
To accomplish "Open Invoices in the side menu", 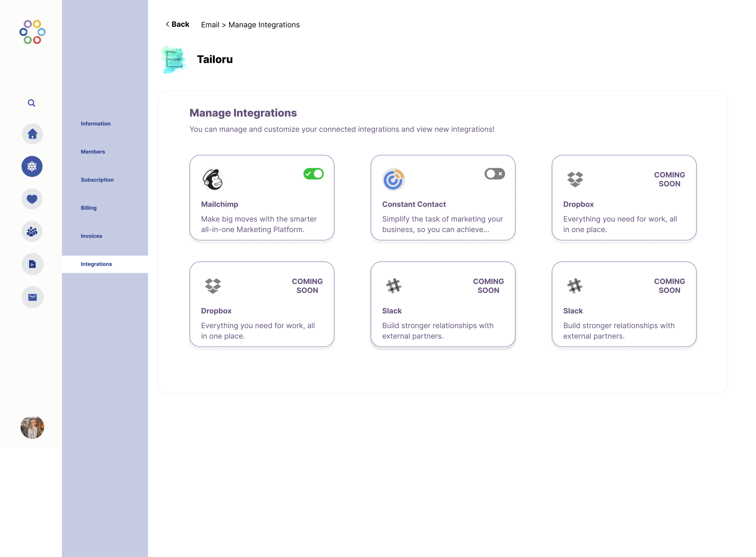I will 91,236.
